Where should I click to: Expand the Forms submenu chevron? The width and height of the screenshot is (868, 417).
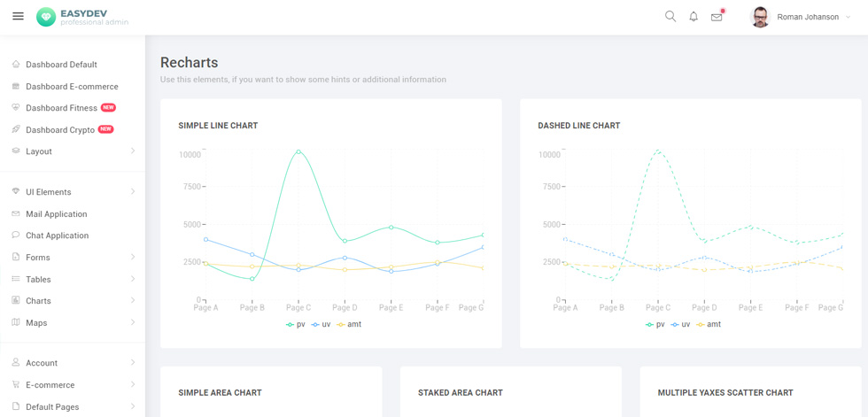[133, 257]
